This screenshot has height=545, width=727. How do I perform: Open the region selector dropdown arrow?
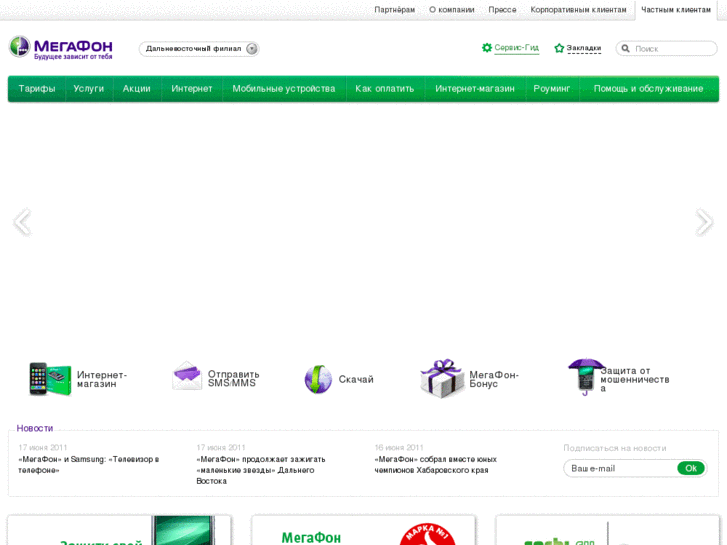[252, 49]
